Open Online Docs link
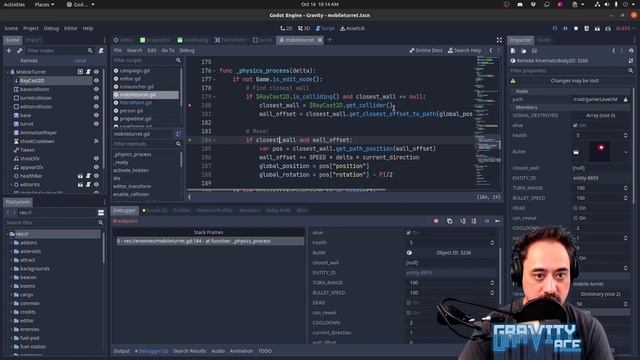Image resolution: width=640 pixels, height=360 pixels. 426,51
